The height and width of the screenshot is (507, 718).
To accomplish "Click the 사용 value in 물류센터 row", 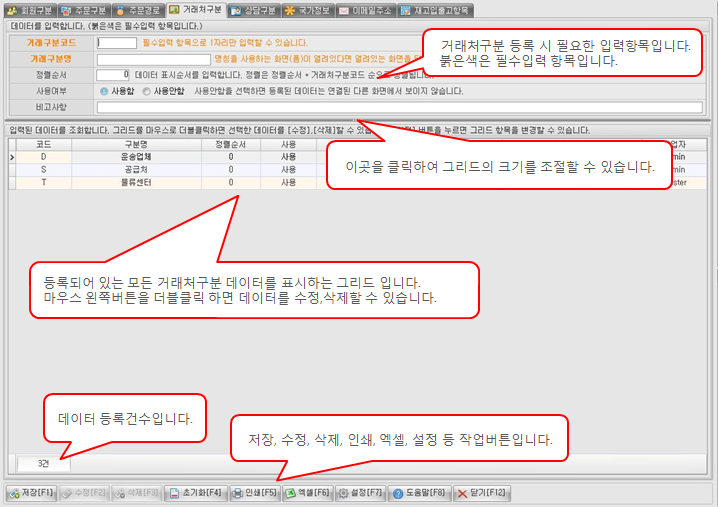I will [288, 183].
